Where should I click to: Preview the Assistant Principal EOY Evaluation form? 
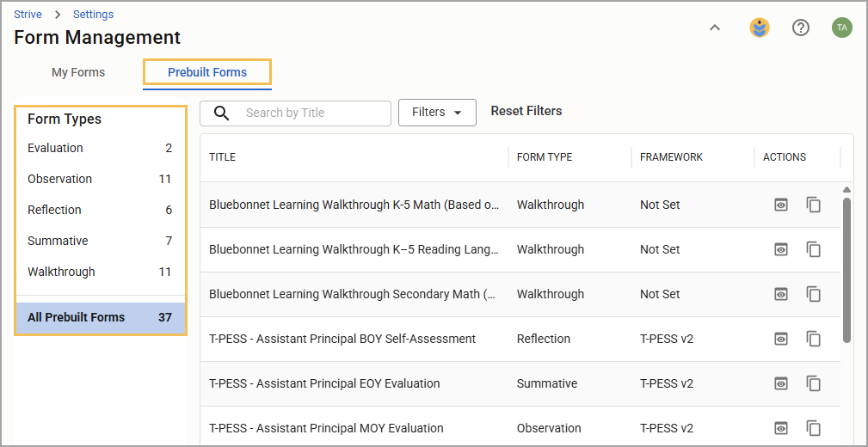point(781,383)
